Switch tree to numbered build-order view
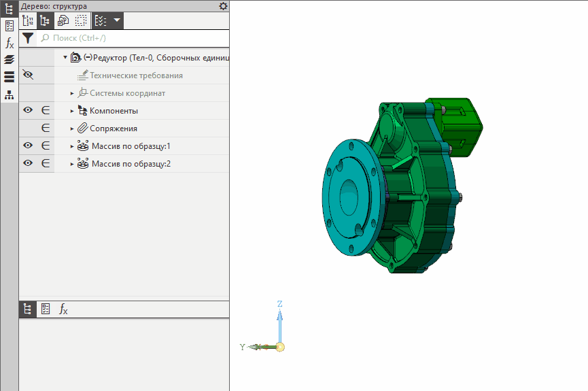This screenshot has width=588, height=391. click(29, 20)
